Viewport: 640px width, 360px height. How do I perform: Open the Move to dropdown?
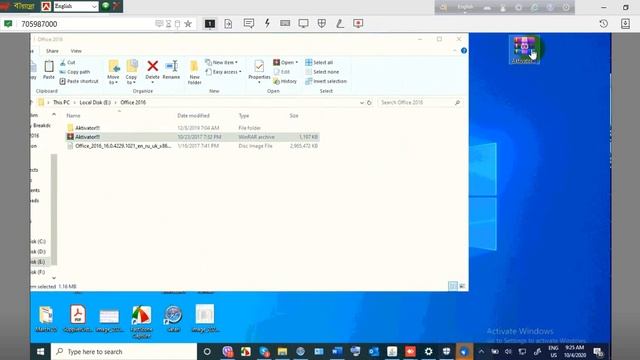pyautogui.click(x=113, y=72)
